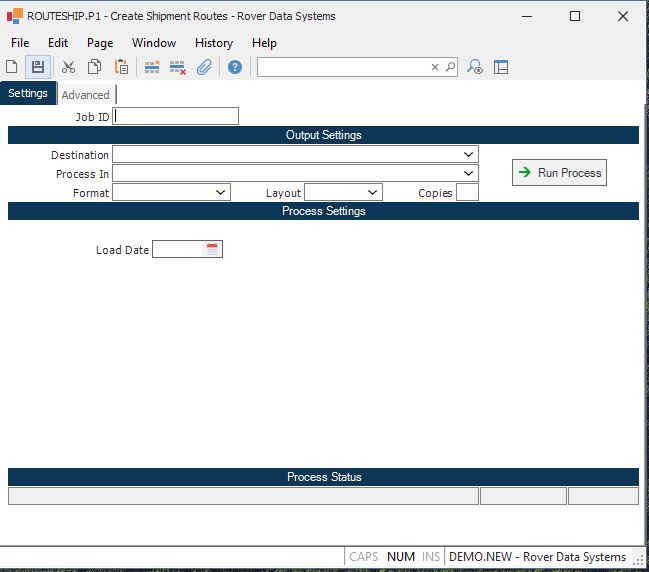Screen dimensions: 649x572
Task: Open attachments with the paperclip icon
Action: [x=204, y=67]
